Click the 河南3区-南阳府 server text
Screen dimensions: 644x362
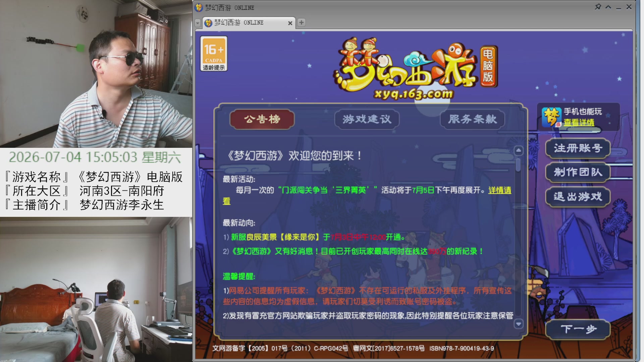coord(122,191)
